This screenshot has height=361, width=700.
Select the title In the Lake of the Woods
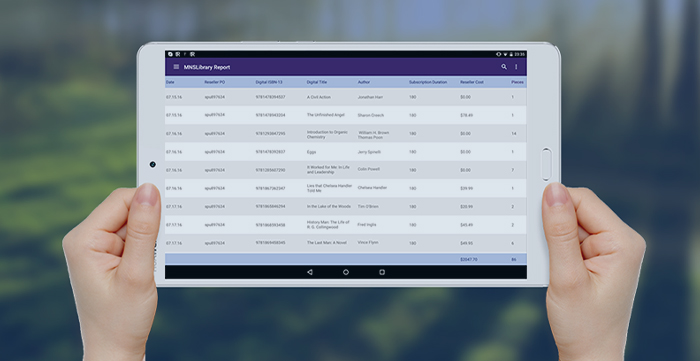pos(329,207)
